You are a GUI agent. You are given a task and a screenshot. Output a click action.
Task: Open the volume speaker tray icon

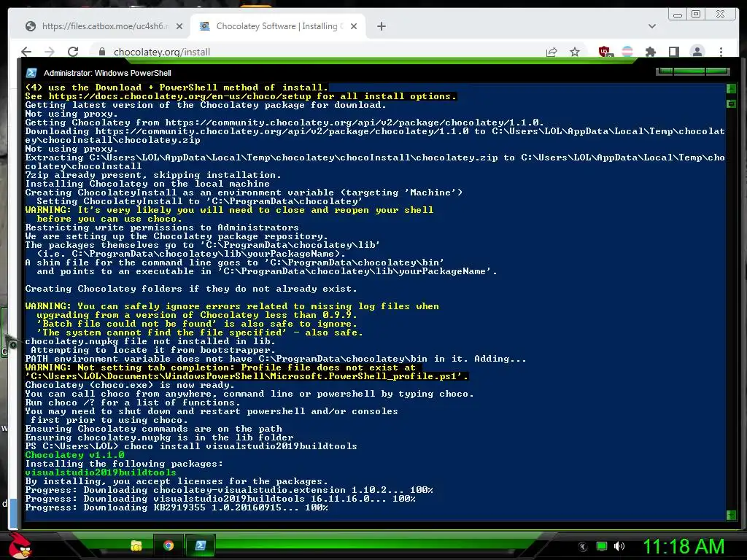(x=619, y=547)
